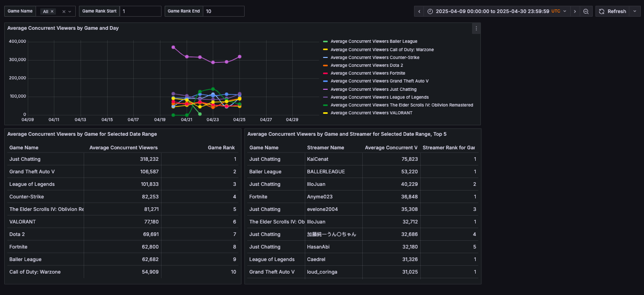Toggle Grand Theft Auto V legend series
Image resolution: width=644 pixels, height=295 pixels.
[x=379, y=81]
